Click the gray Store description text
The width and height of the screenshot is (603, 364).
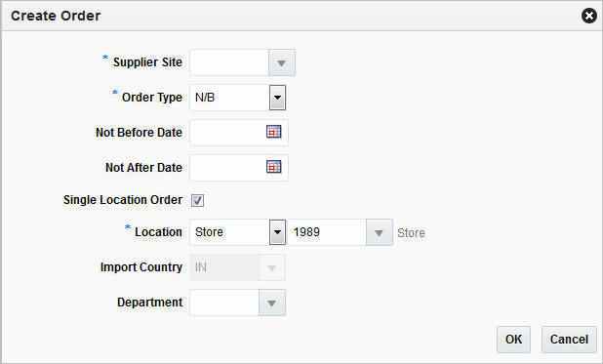411,233
